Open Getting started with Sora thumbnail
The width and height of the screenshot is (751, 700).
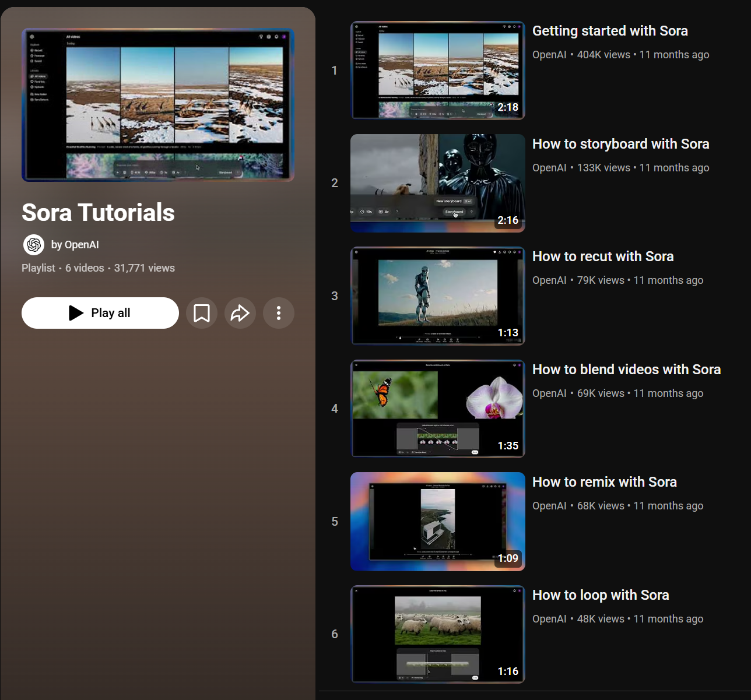point(437,71)
